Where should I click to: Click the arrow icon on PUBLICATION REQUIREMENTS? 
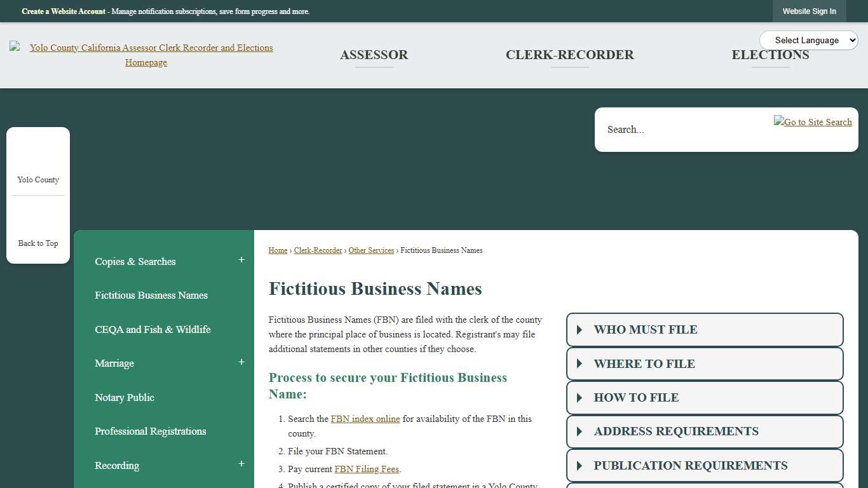[579, 465]
